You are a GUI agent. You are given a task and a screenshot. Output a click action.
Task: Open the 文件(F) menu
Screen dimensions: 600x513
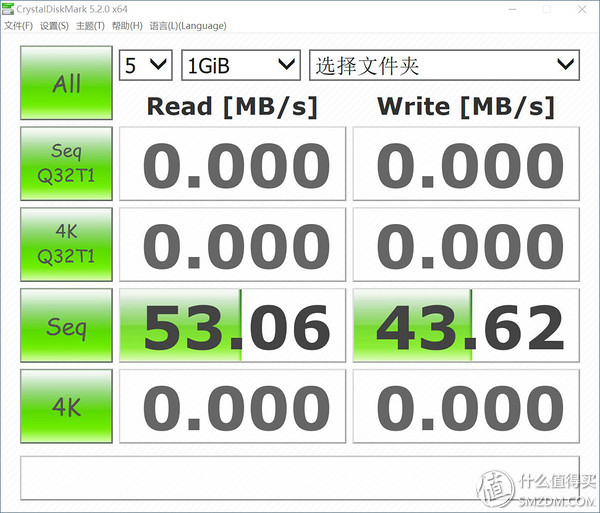tap(18, 26)
